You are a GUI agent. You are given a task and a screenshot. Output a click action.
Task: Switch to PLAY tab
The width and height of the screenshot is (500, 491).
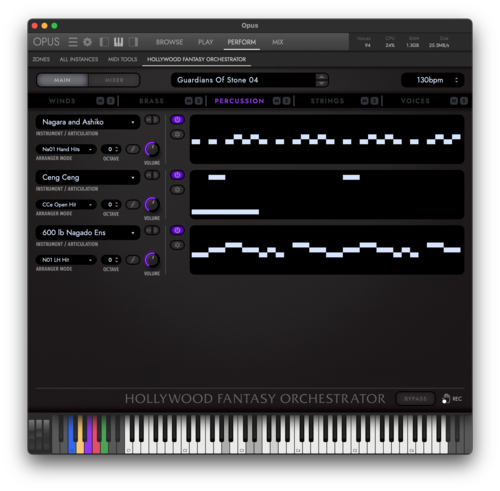205,42
